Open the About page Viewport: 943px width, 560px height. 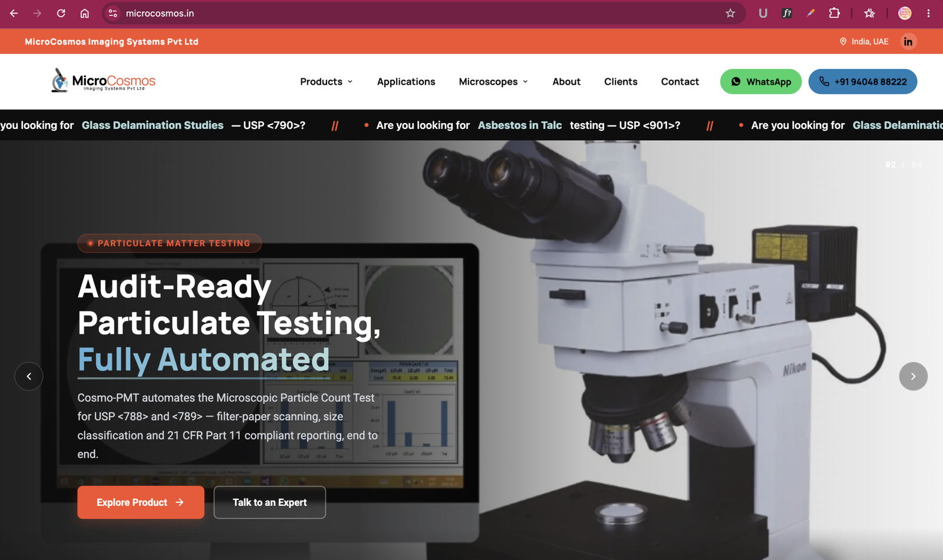(566, 82)
